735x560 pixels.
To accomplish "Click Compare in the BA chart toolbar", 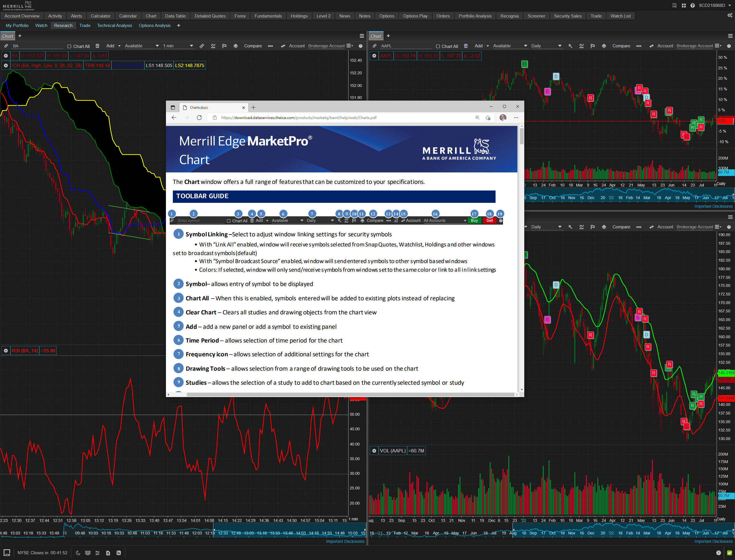I will tap(253, 46).
